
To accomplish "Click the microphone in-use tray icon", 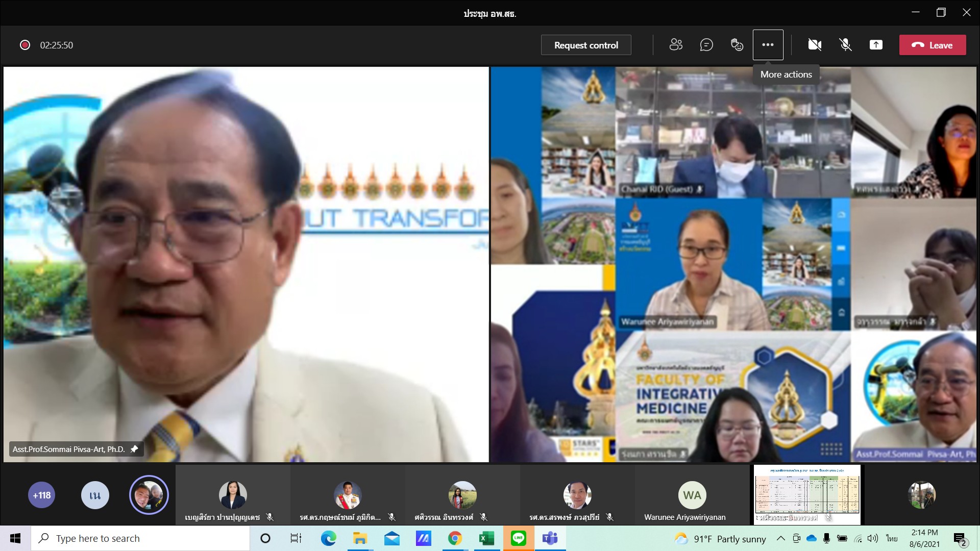I will coord(826,538).
